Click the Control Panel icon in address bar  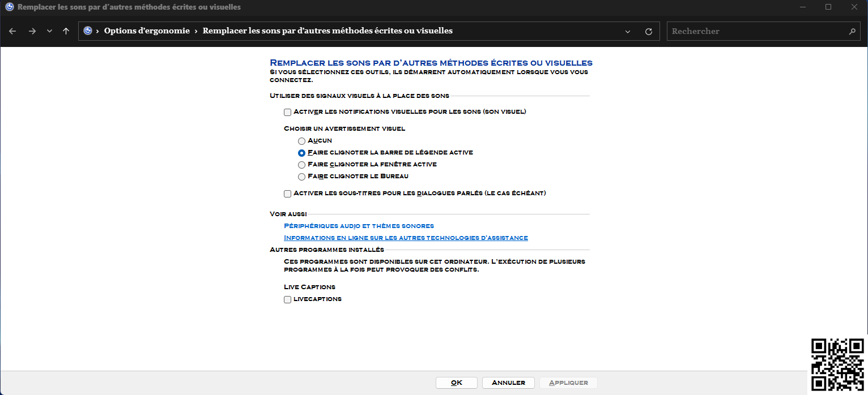pos(88,31)
